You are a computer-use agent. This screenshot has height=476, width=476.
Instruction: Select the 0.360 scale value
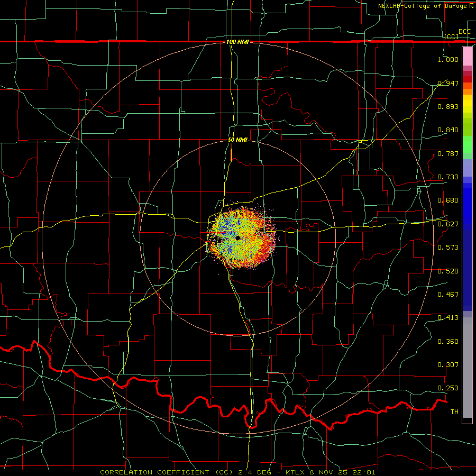tap(448, 342)
